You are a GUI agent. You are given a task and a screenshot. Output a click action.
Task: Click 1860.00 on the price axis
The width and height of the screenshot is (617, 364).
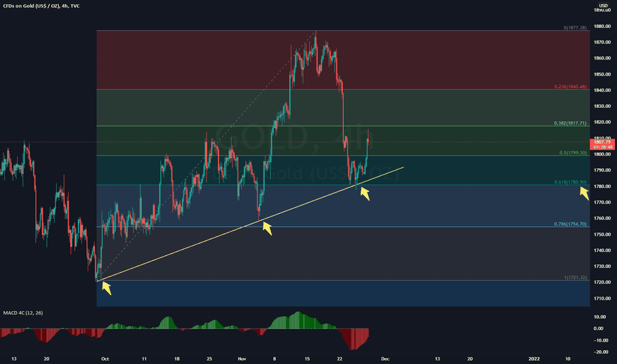click(602, 58)
